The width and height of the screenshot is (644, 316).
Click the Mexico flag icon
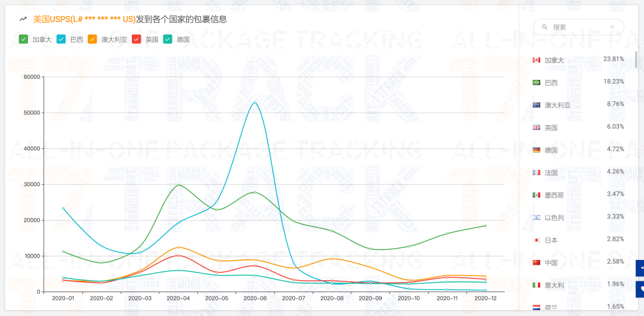[537, 195]
